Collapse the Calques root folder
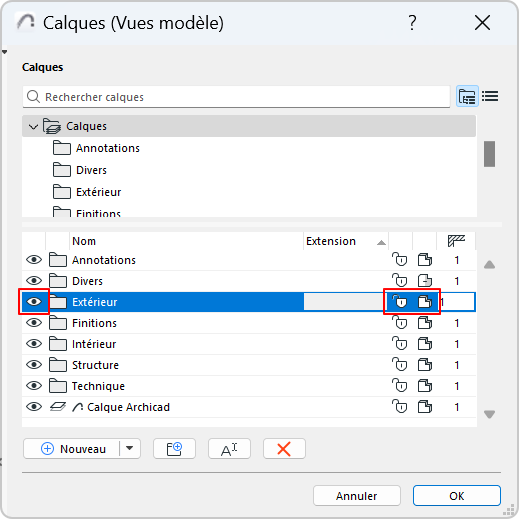 pyautogui.click(x=33, y=126)
